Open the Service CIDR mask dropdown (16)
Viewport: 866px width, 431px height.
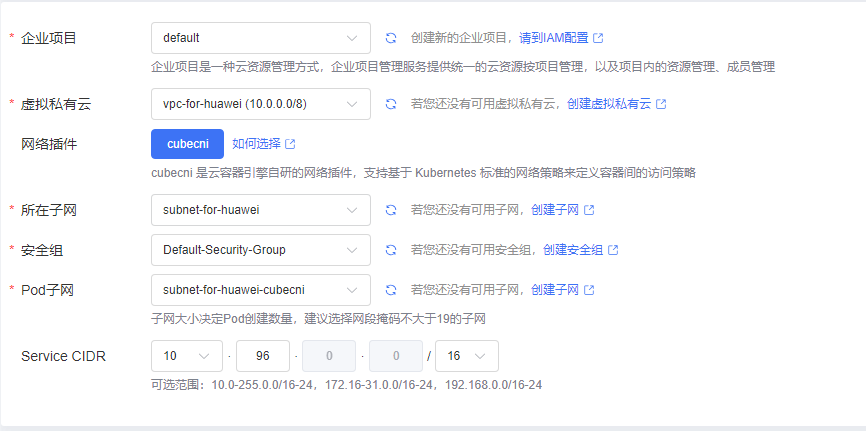[467, 356]
